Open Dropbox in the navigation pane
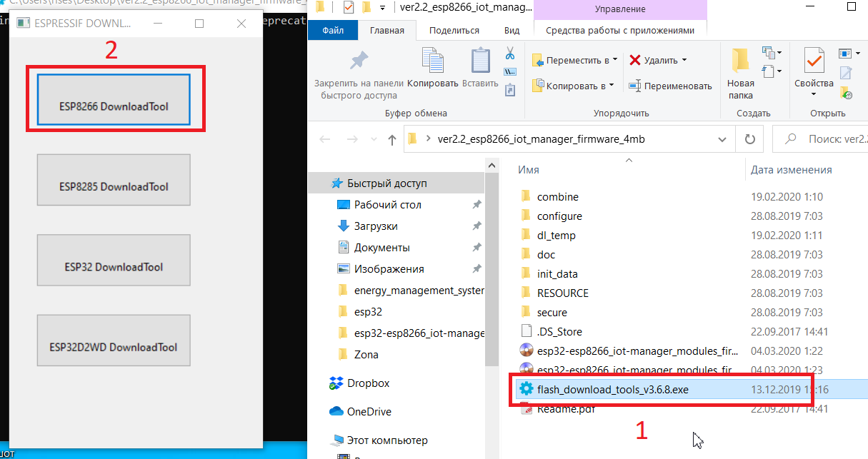868x459 pixels. click(x=368, y=383)
